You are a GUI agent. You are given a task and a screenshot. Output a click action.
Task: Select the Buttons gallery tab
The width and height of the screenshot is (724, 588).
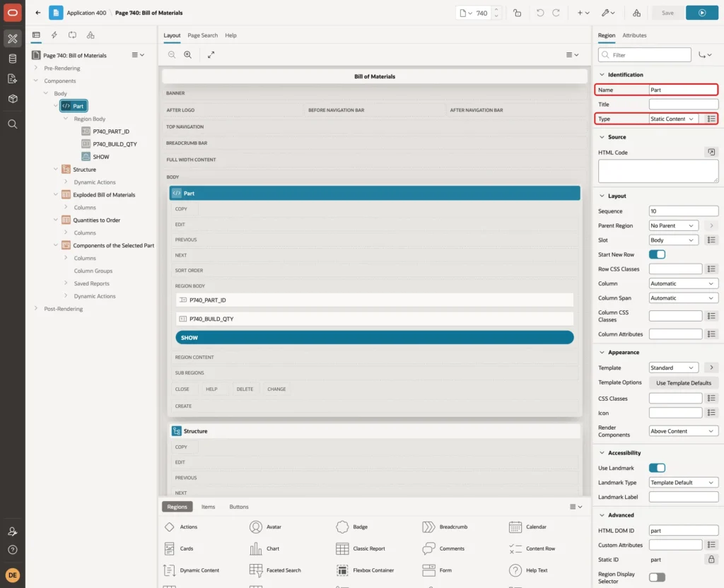click(x=239, y=507)
